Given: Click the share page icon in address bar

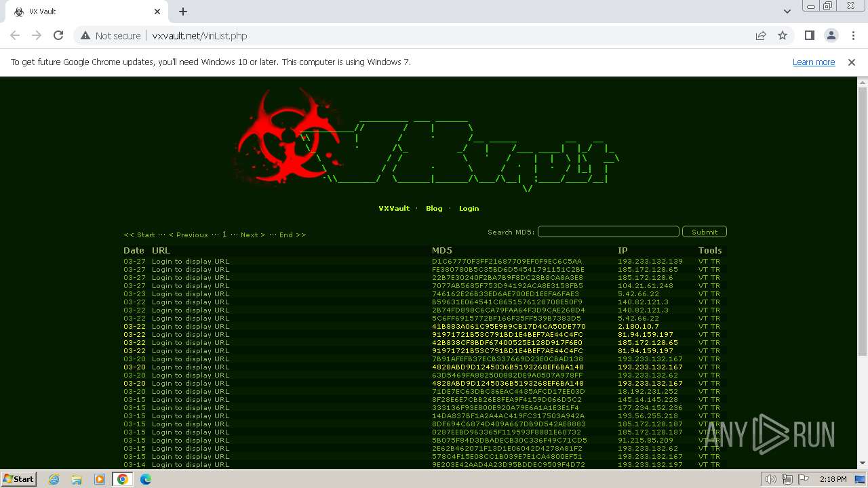Looking at the screenshot, I should (x=761, y=36).
